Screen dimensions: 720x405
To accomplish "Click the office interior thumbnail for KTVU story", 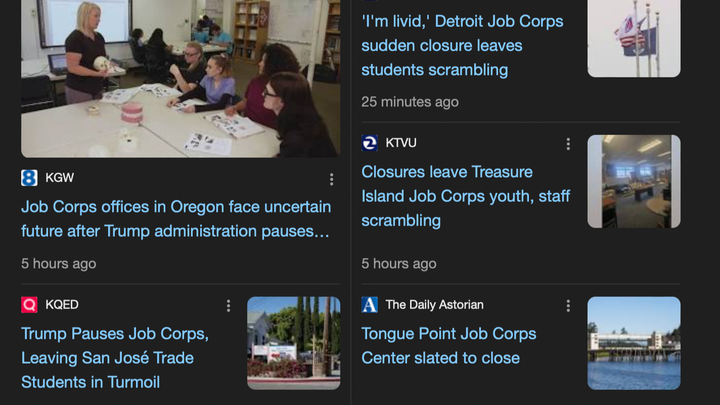I will coord(634,181).
